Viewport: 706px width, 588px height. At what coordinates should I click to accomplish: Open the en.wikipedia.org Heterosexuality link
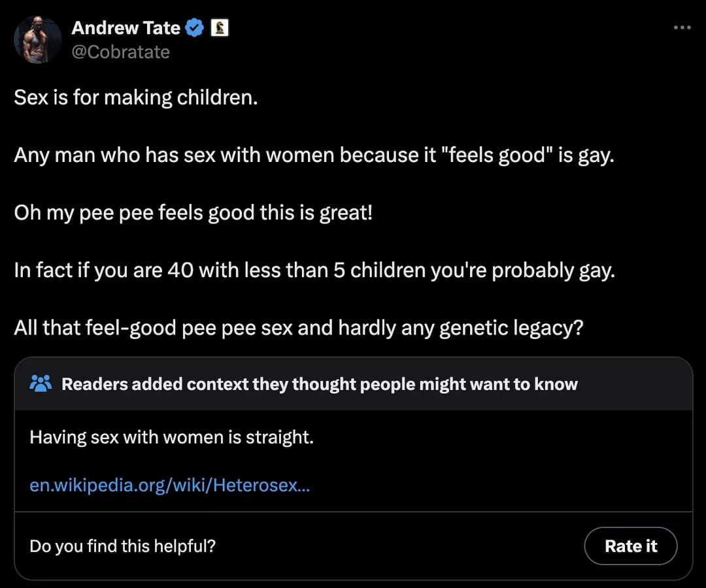(x=169, y=485)
